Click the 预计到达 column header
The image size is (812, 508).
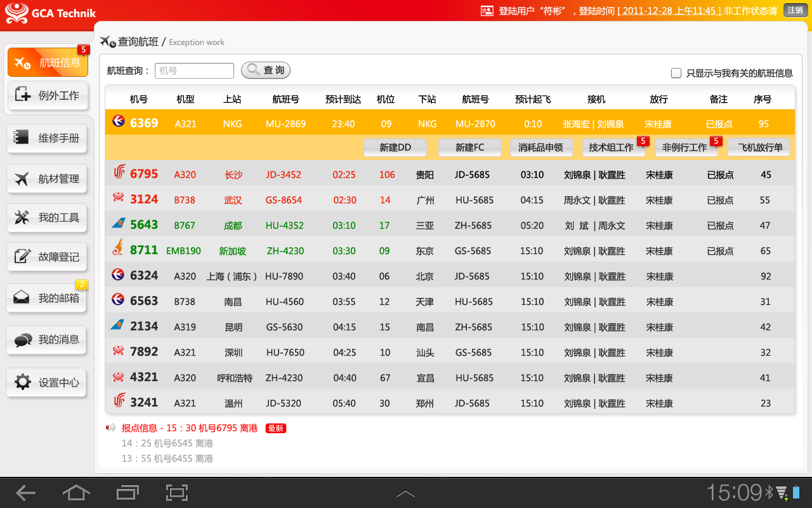[343, 99]
